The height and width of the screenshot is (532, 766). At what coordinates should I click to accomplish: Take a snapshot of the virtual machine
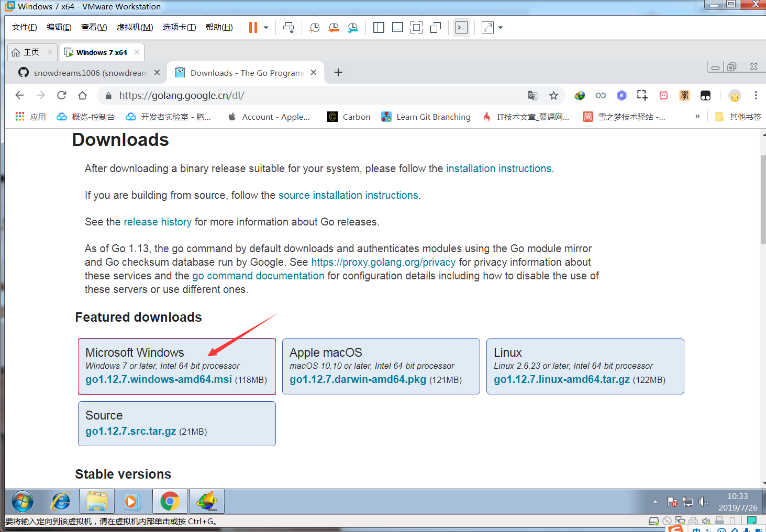(x=314, y=27)
